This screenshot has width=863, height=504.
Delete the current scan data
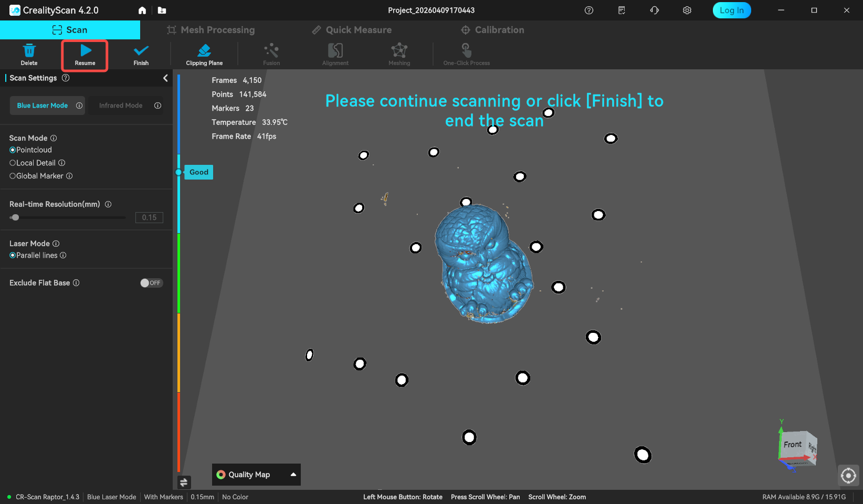(29, 51)
